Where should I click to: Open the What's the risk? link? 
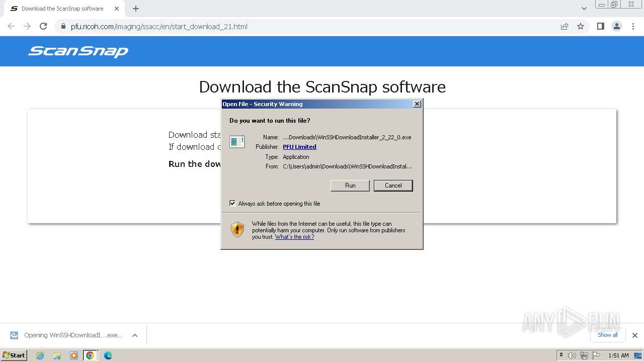click(294, 237)
